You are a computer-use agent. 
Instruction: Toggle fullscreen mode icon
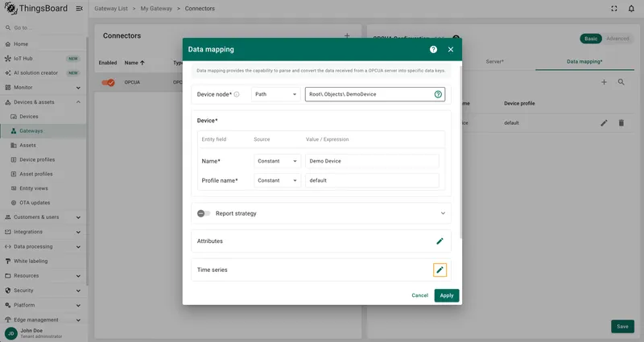614,8
